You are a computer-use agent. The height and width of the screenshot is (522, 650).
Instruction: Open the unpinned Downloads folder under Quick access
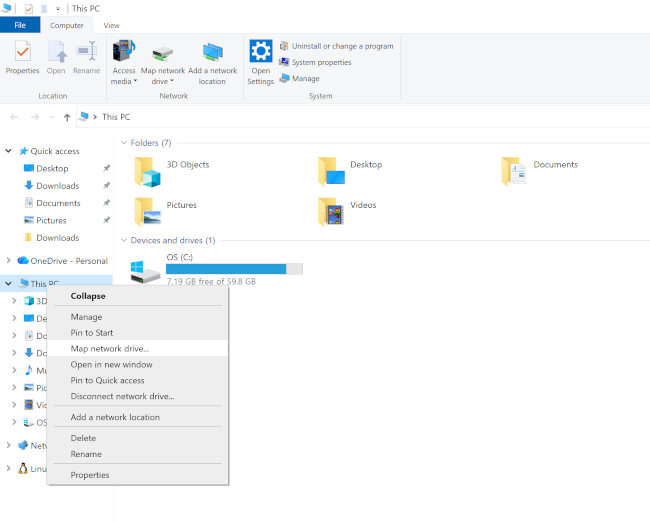58,238
